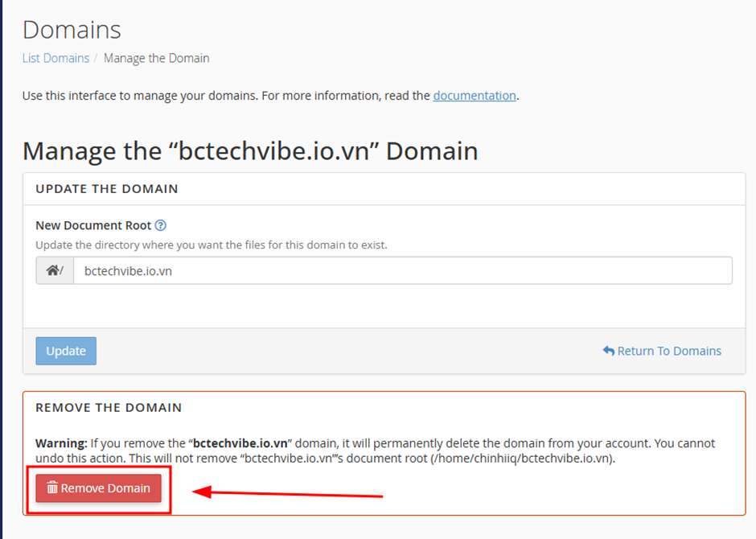Open the documentation link
The image size is (756, 539).
click(475, 96)
